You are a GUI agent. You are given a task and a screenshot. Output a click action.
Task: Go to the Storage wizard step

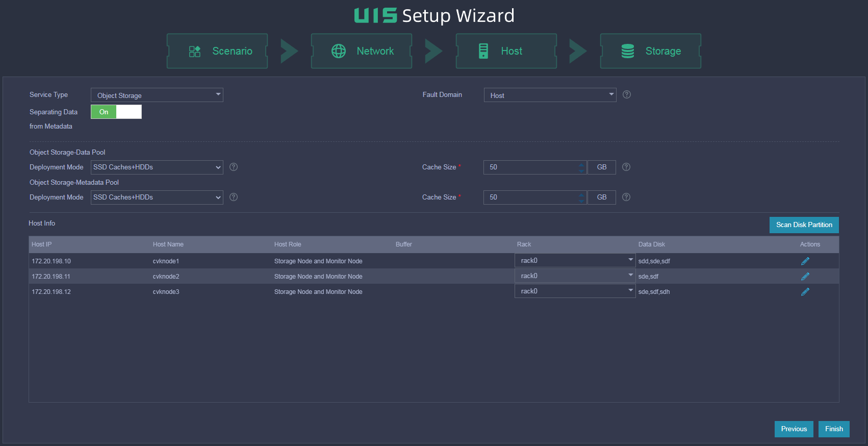[x=651, y=51]
